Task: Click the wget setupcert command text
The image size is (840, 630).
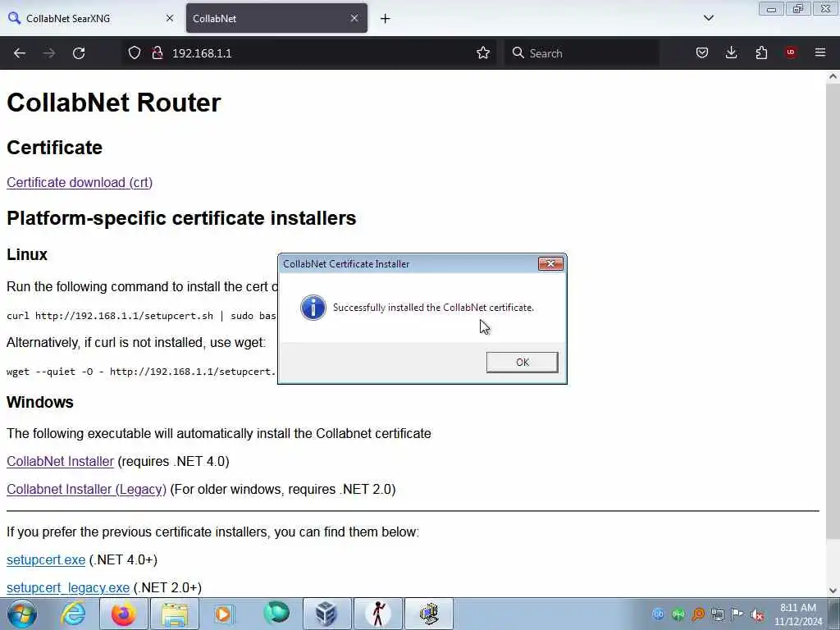Action: point(141,372)
